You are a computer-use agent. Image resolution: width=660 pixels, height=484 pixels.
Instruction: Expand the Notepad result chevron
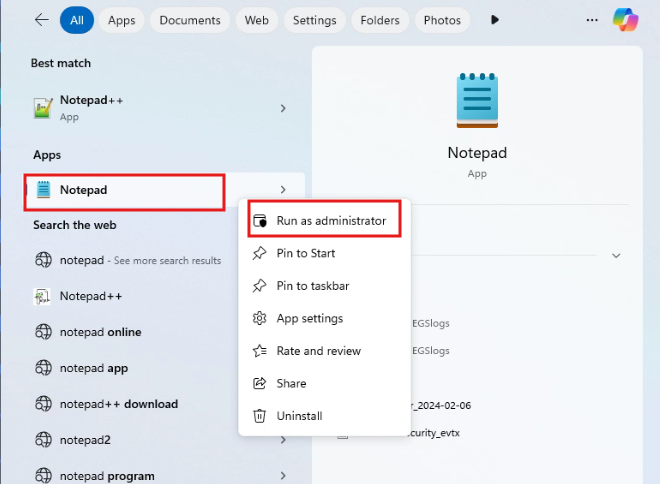(283, 190)
